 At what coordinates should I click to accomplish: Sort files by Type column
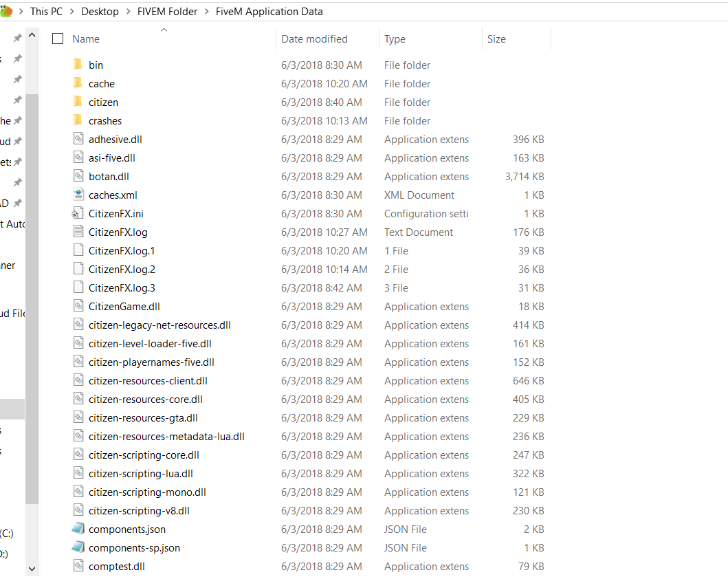[x=395, y=39]
